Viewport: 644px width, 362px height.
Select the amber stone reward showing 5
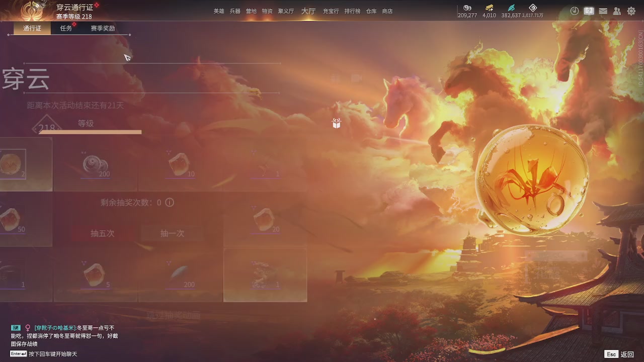tap(96, 275)
